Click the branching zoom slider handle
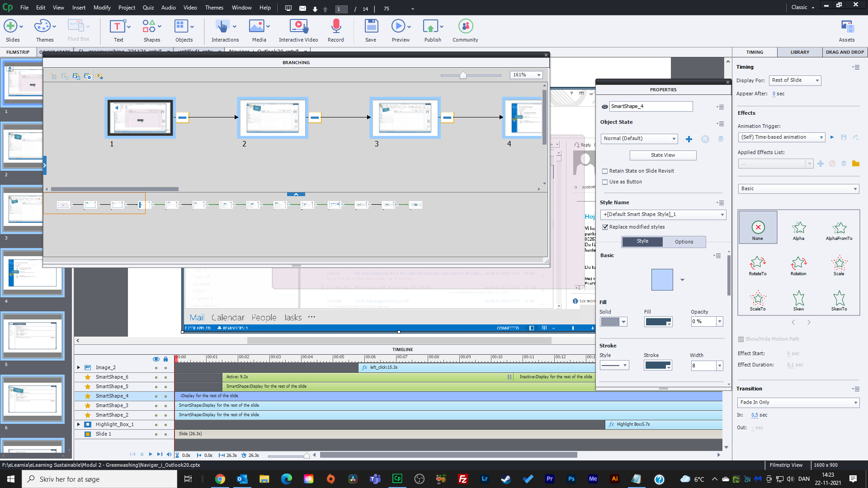The image size is (868, 488). tap(463, 75)
